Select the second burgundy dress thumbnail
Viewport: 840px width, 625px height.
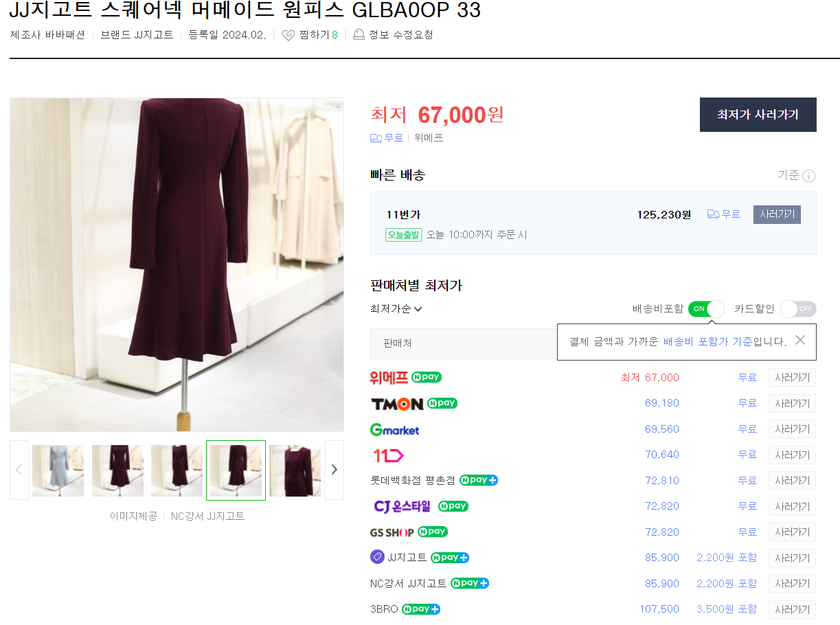pos(117,470)
